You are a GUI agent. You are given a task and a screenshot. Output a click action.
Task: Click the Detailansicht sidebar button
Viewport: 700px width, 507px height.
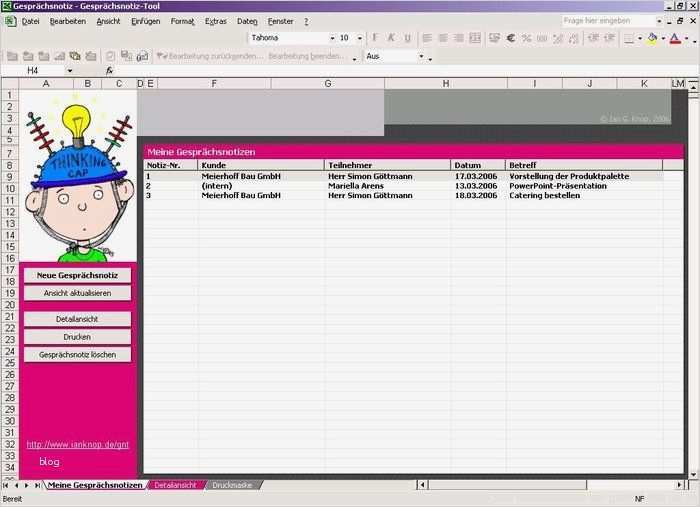[77, 319]
